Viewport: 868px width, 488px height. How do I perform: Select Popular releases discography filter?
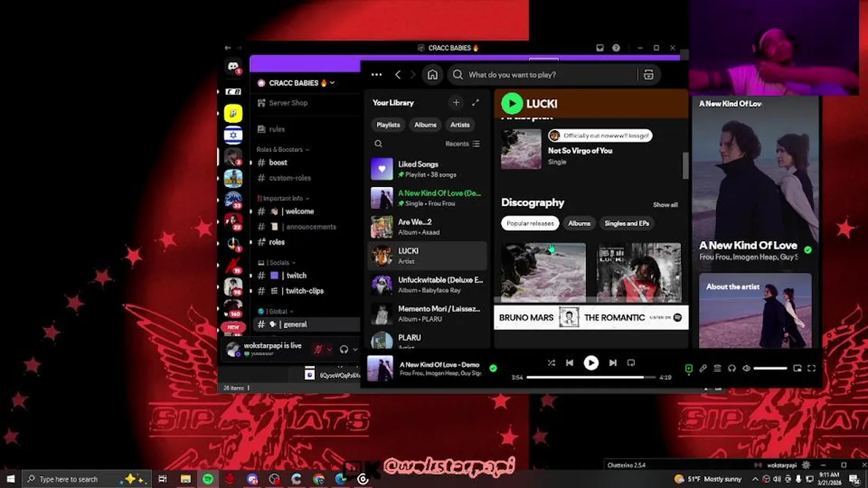point(530,223)
